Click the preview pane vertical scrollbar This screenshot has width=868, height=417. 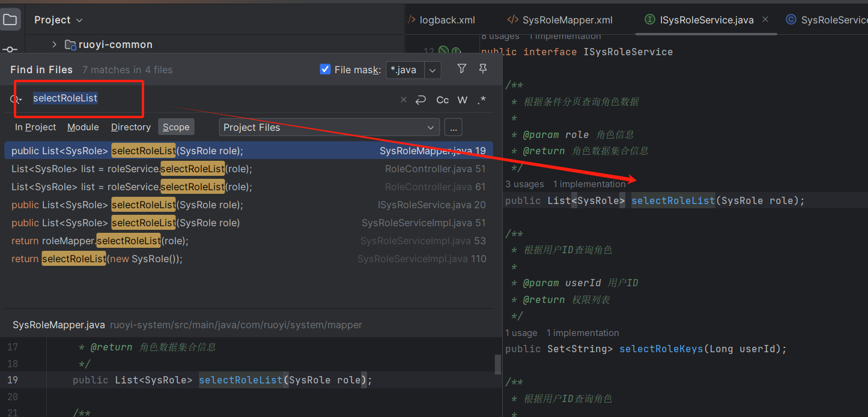click(x=497, y=364)
